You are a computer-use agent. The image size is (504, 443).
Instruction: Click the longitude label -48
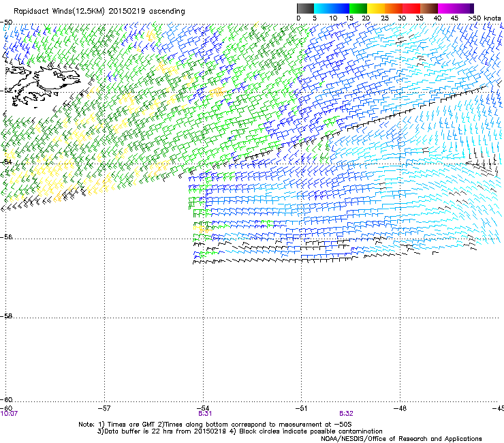point(400,408)
